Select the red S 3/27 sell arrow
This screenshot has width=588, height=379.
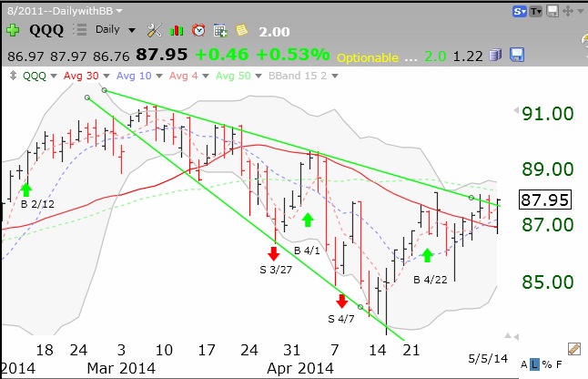coord(274,253)
